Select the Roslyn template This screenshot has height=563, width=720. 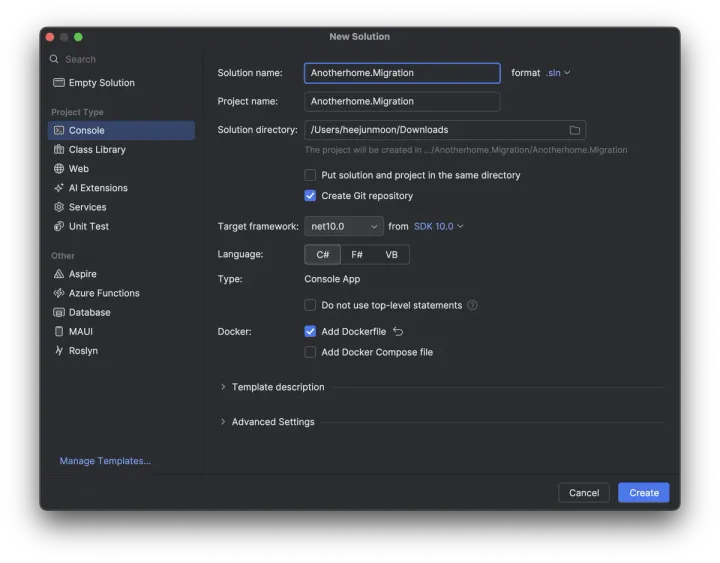coord(83,351)
